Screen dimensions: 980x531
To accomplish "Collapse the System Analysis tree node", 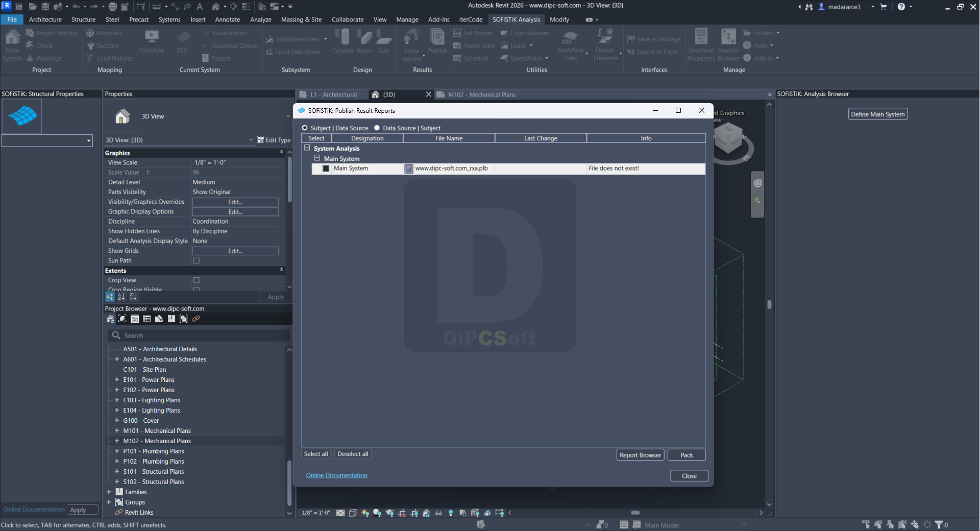I will pos(307,148).
